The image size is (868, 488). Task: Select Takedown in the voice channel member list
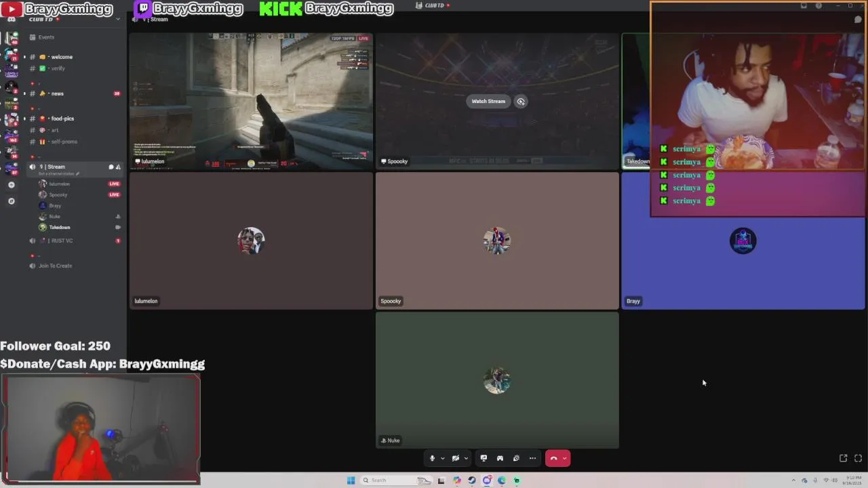click(x=59, y=227)
